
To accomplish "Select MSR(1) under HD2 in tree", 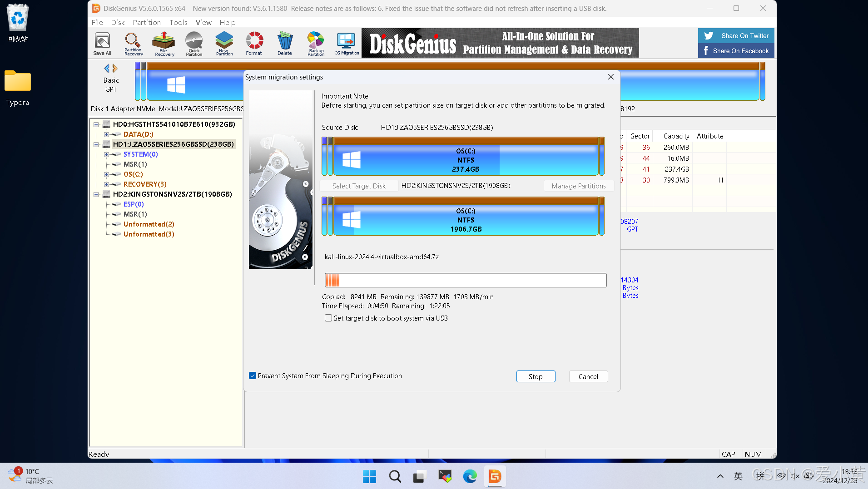I will click(135, 214).
